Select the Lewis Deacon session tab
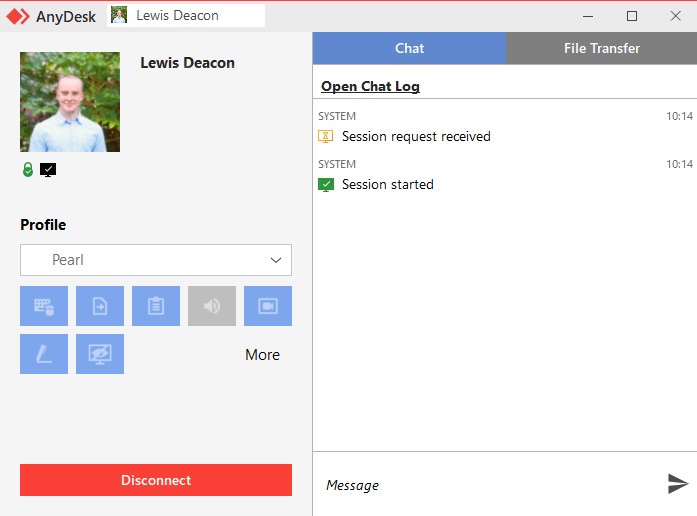Screen dimensions: 697x516 click(x=186, y=16)
